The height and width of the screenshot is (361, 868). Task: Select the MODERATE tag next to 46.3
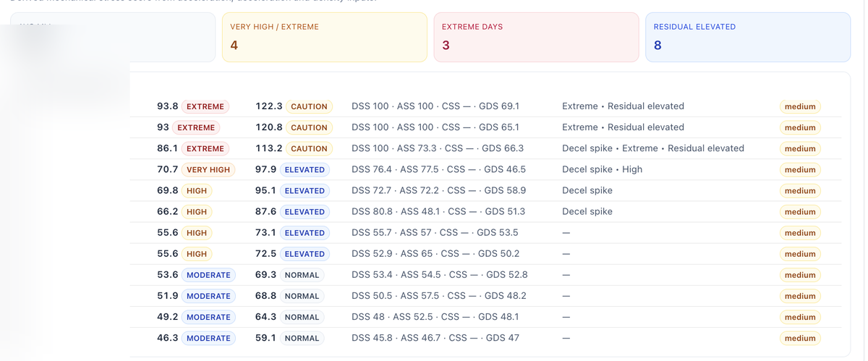(x=208, y=338)
